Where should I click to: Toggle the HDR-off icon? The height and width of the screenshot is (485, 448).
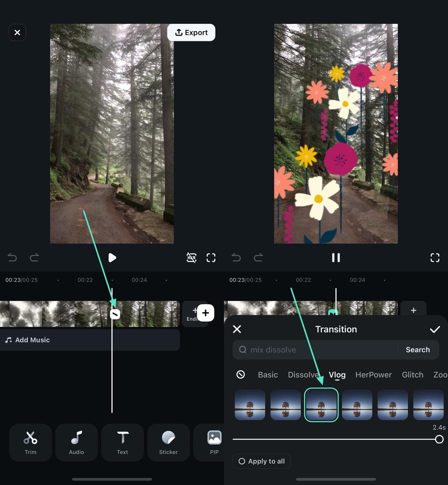[191, 258]
